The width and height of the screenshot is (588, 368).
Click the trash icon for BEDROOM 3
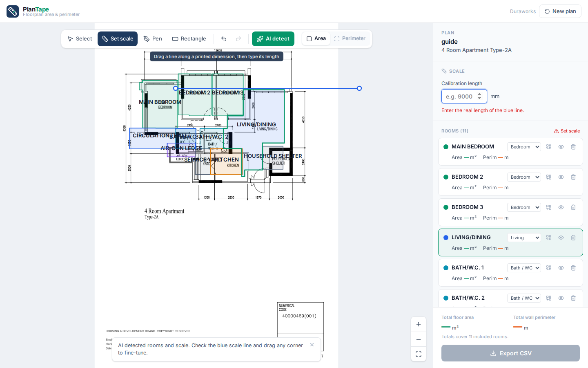click(573, 207)
